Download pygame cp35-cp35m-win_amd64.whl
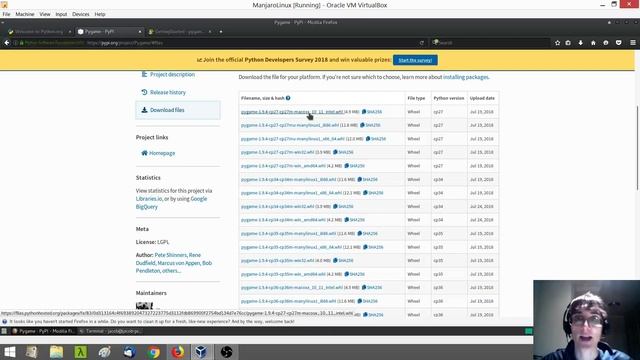 [283, 274]
